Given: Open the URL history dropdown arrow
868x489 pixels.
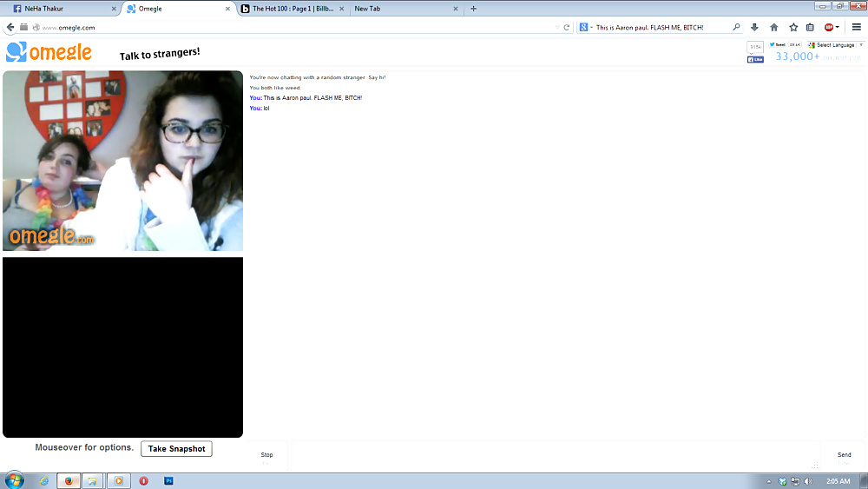Looking at the screenshot, I should click(x=557, y=27).
